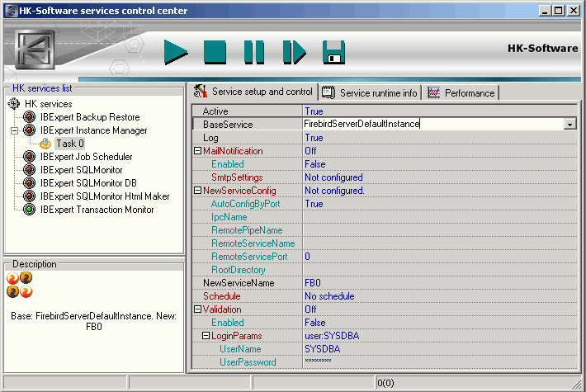
Task: Select IBExpert Job Scheduler service
Action: click(x=87, y=157)
